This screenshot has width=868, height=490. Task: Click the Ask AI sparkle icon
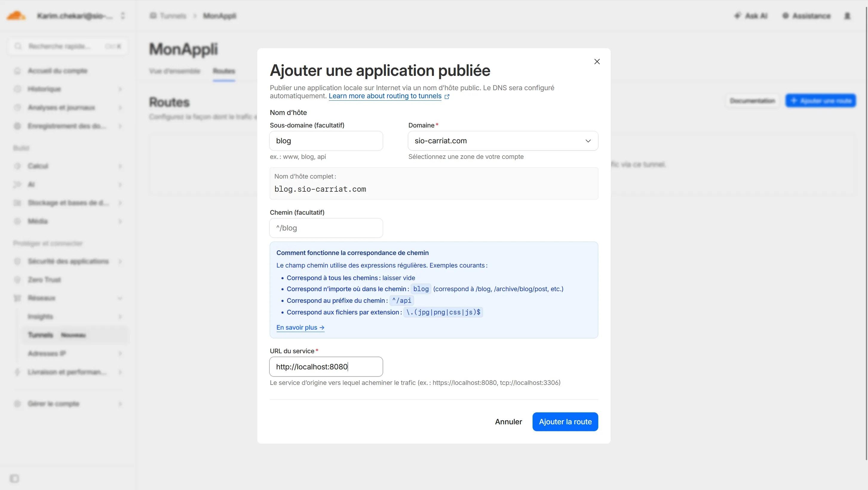point(737,16)
